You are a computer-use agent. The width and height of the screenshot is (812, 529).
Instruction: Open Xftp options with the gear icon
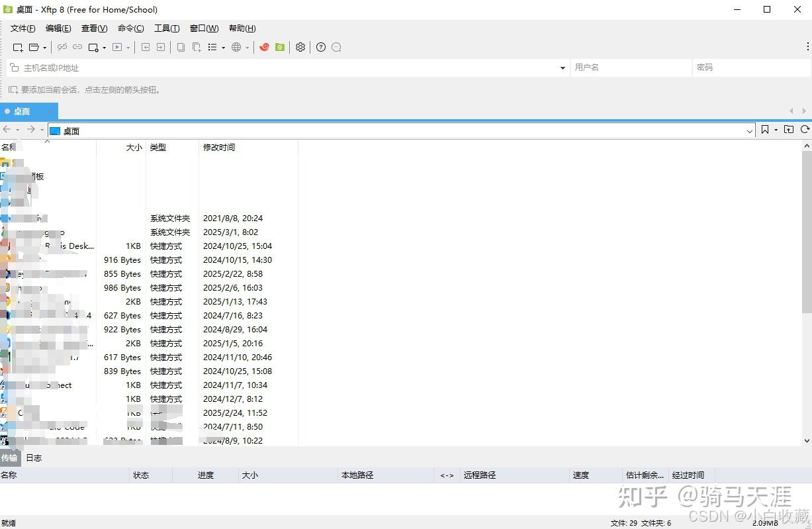point(300,47)
